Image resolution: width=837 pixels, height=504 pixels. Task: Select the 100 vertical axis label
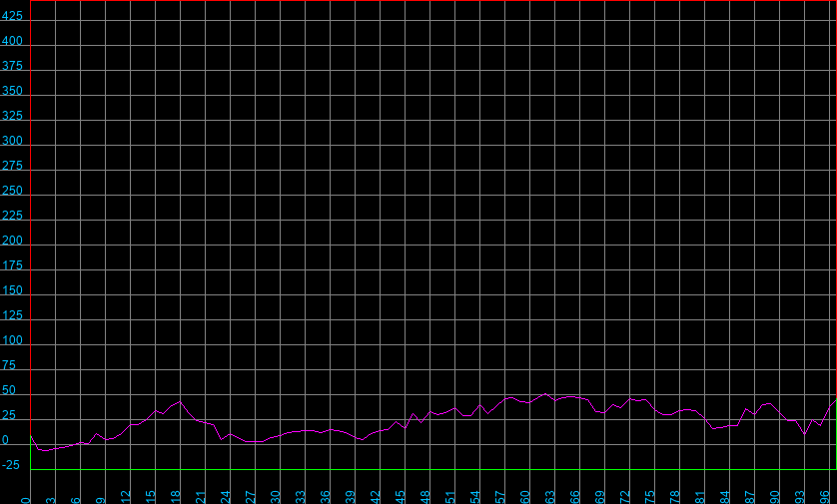pyautogui.click(x=12, y=340)
